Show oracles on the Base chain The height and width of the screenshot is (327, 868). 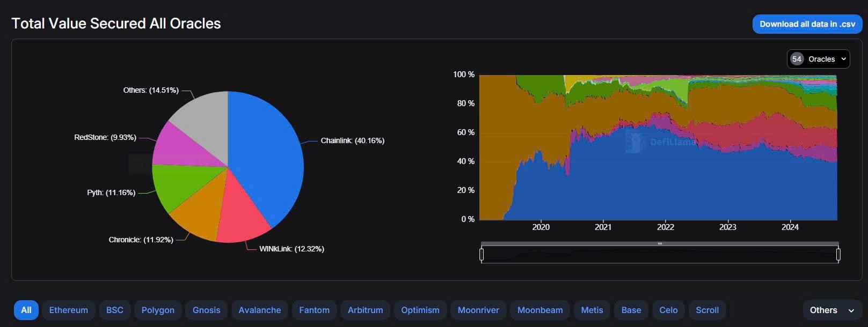pos(631,310)
